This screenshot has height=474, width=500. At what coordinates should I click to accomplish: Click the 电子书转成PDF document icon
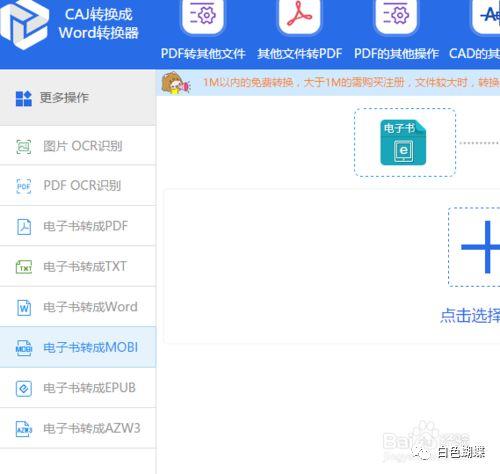tap(24, 227)
